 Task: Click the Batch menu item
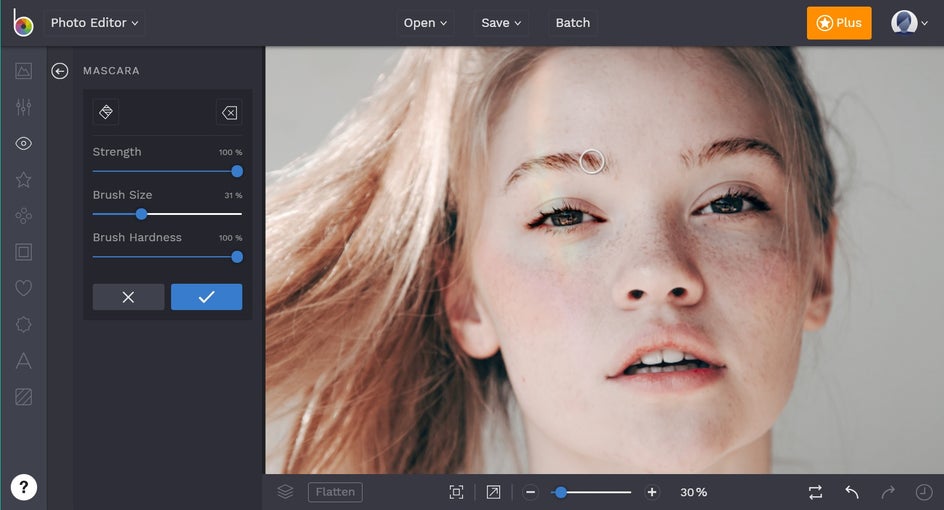click(573, 23)
